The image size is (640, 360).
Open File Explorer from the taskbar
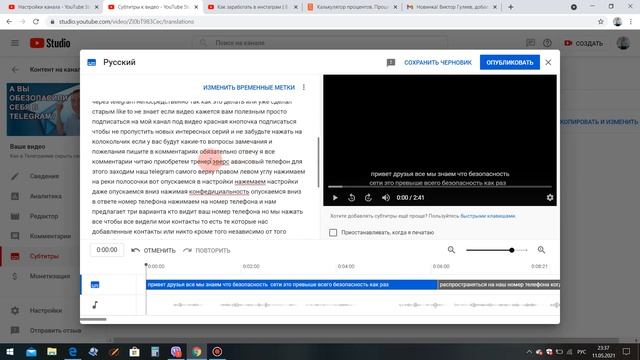coord(52,351)
